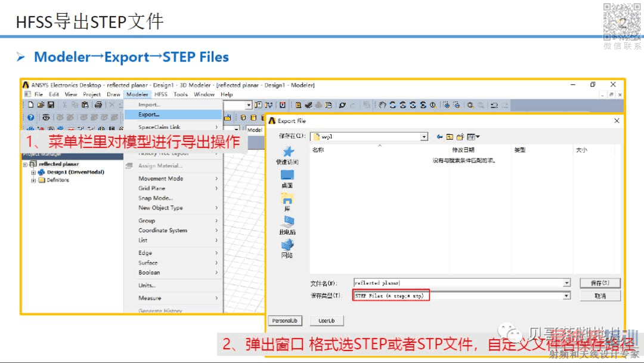644x363 pixels.
Task: Click the Cancel (取消) button
Action: 600,296
